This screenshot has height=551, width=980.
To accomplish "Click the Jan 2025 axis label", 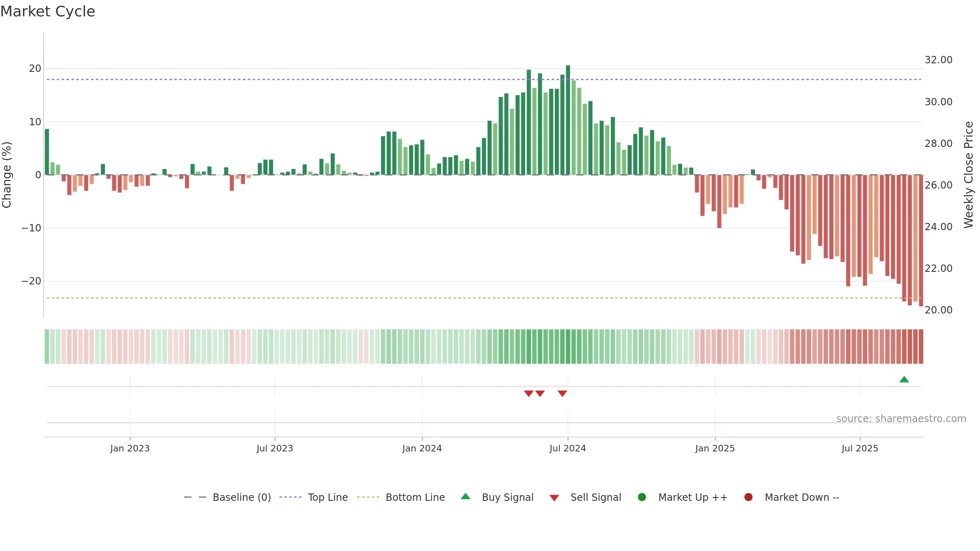I will 715,449.
